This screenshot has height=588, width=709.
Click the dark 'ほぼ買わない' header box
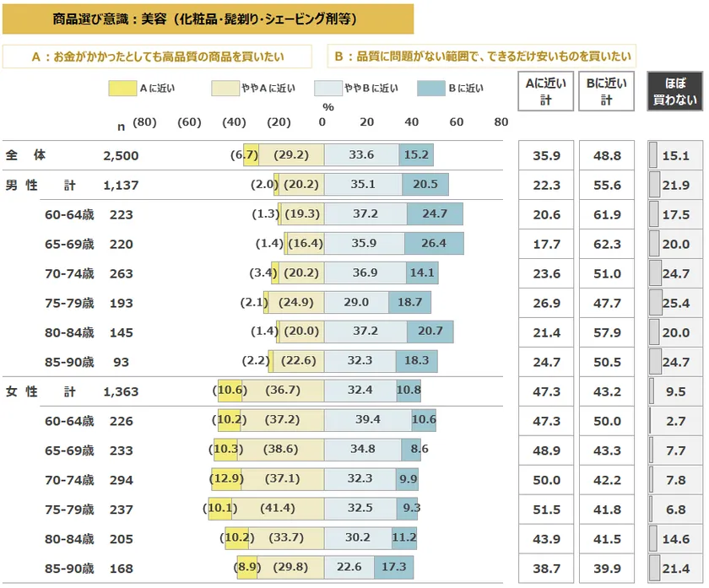tap(674, 91)
